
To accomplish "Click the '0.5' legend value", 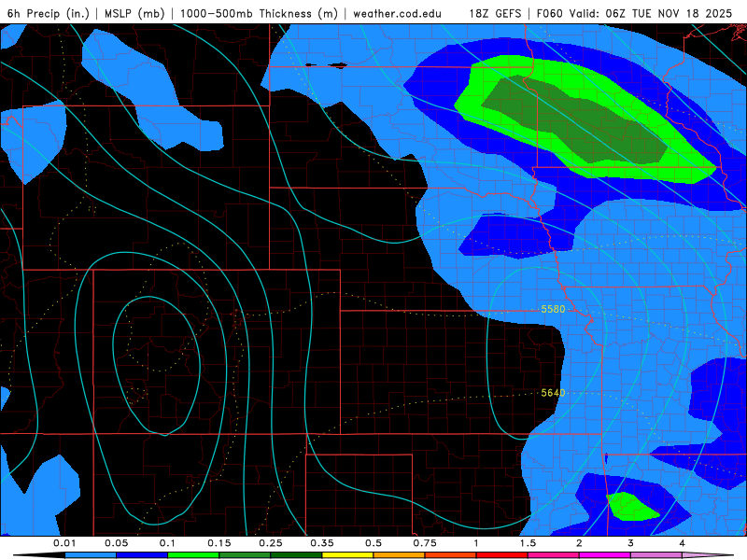I will [373, 543].
